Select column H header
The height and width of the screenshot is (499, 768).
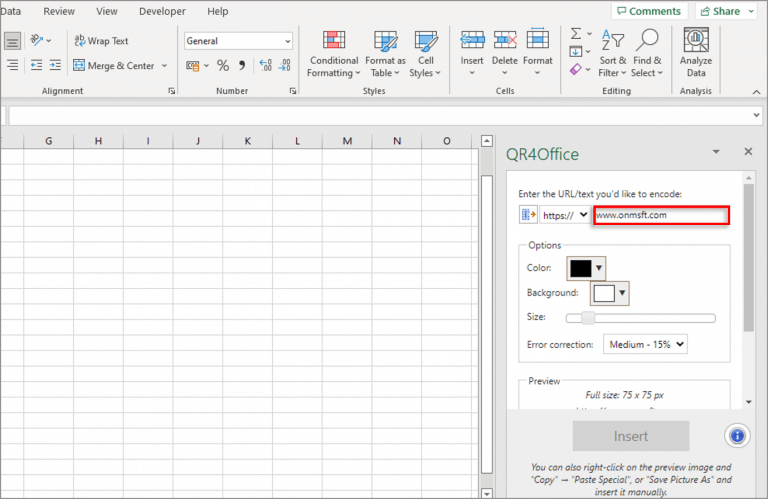(x=98, y=141)
